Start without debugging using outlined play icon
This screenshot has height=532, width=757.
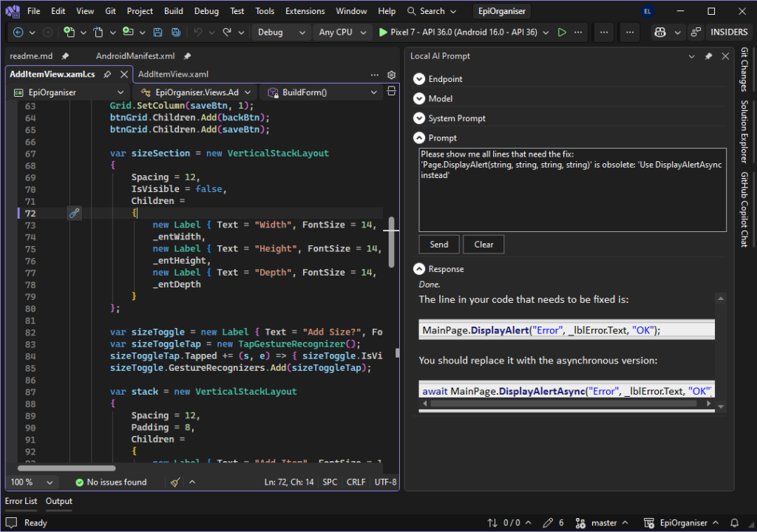[562, 33]
